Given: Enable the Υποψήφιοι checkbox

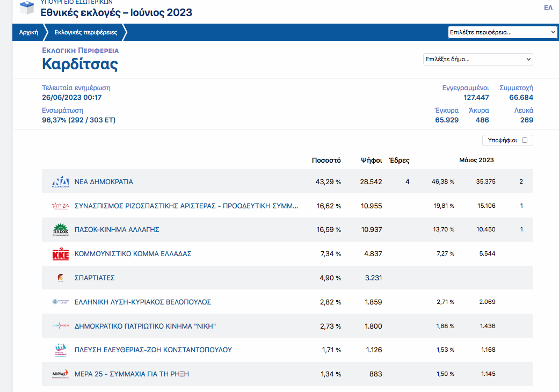Looking at the screenshot, I should 525,140.
